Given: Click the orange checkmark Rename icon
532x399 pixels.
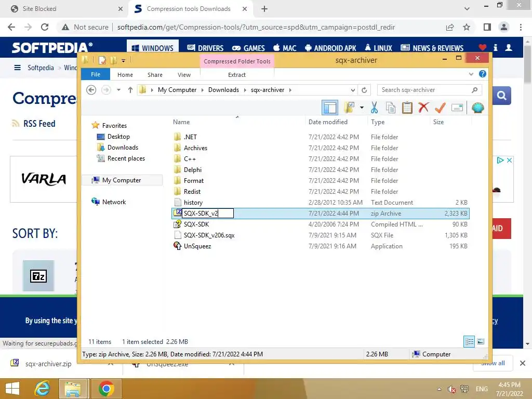Looking at the screenshot, I should point(440,108).
